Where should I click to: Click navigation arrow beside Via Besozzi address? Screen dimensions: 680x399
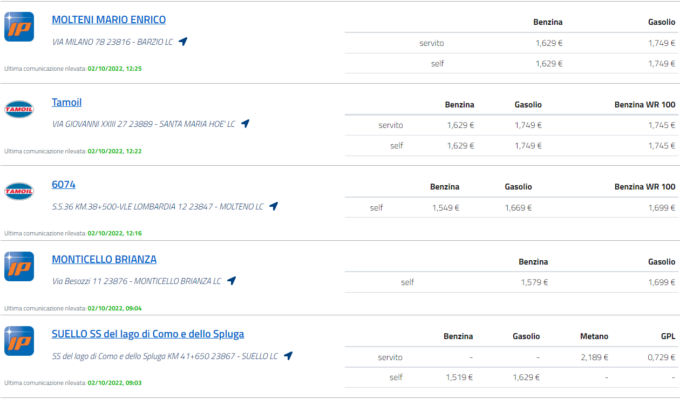point(232,281)
